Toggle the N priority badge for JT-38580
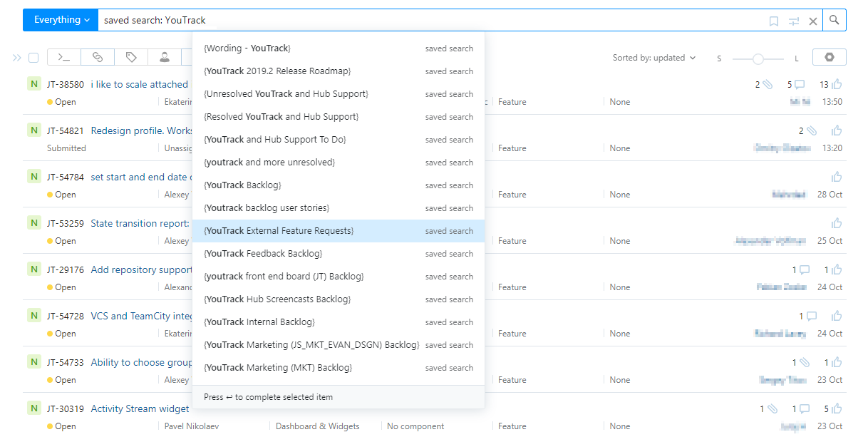Image resolution: width=868 pixels, height=437 pixels. tap(33, 84)
